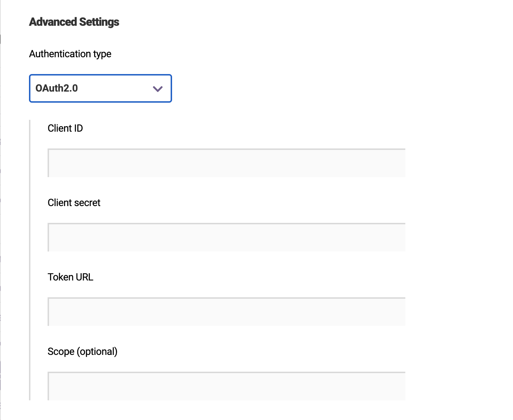Click the chevron on the OAuth2.0 selector
The image size is (513, 420).
[157, 88]
